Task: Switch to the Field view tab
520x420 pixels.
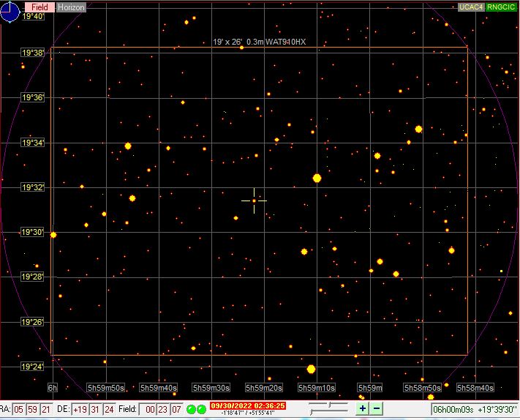Action: pyautogui.click(x=39, y=7)
